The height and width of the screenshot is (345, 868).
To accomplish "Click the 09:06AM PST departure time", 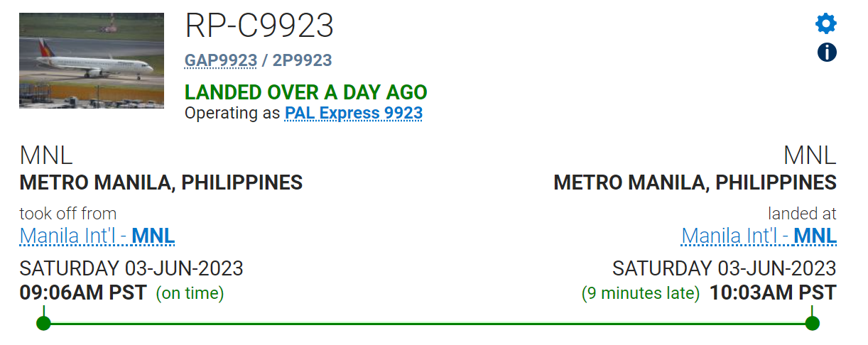I will [x=82, y=292].
